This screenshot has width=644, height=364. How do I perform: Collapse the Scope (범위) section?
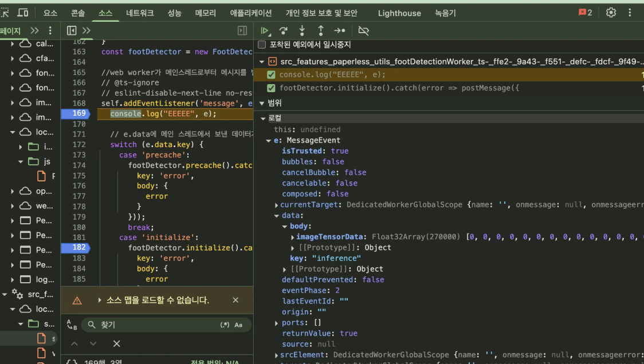[262, 103]
